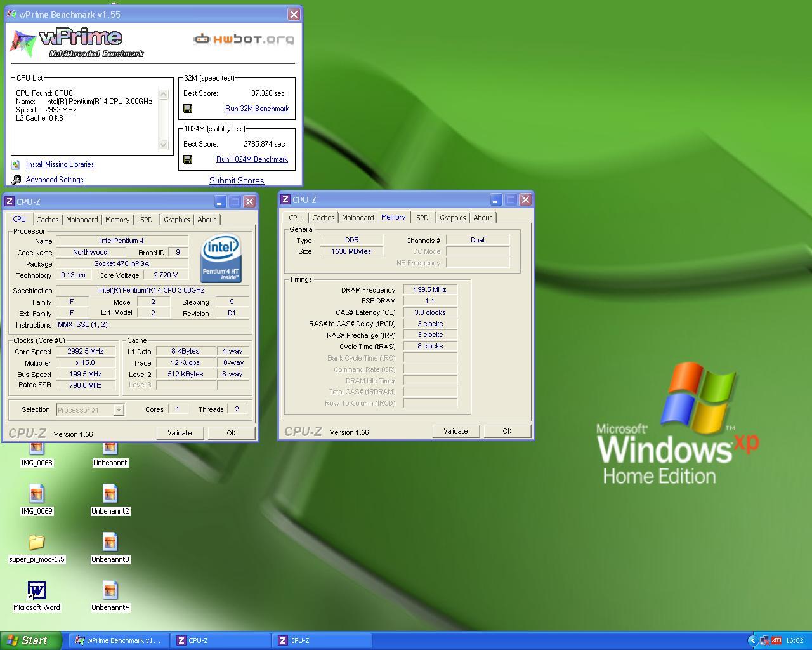Click the network tray icon beside ATI
Screen dimensions: 812x650
coord(764,640)
